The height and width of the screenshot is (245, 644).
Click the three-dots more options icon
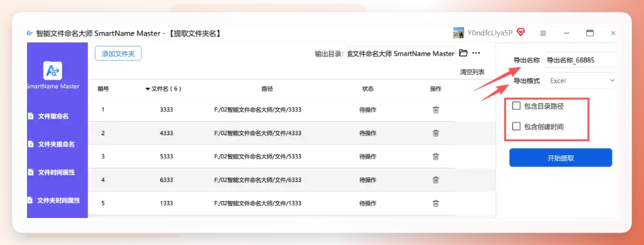coord(476,53)
